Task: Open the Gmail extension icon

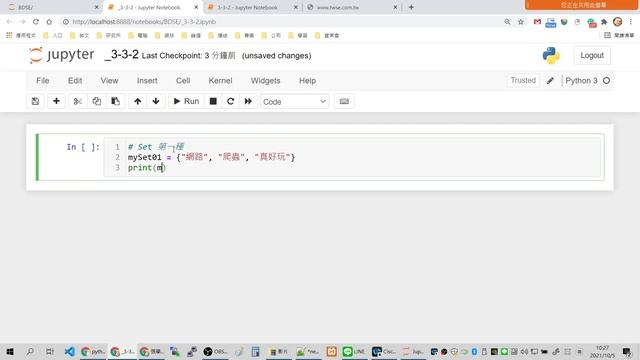Action: pos(537,22)
